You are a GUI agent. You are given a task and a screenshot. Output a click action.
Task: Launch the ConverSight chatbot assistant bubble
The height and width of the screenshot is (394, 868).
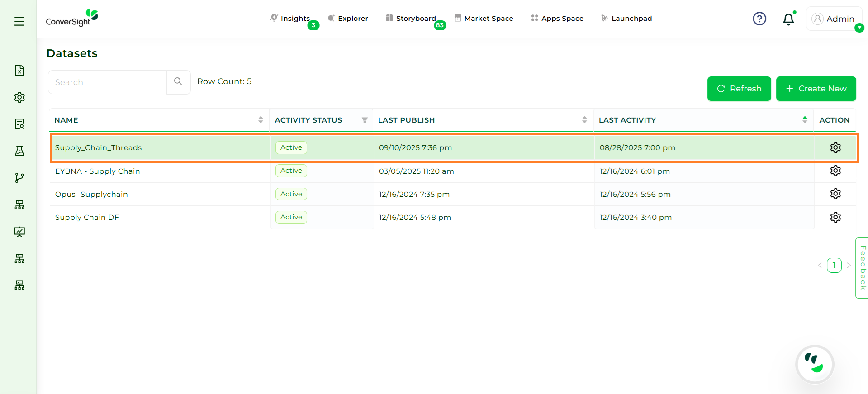pyautogui.click(x=815, y=364)
